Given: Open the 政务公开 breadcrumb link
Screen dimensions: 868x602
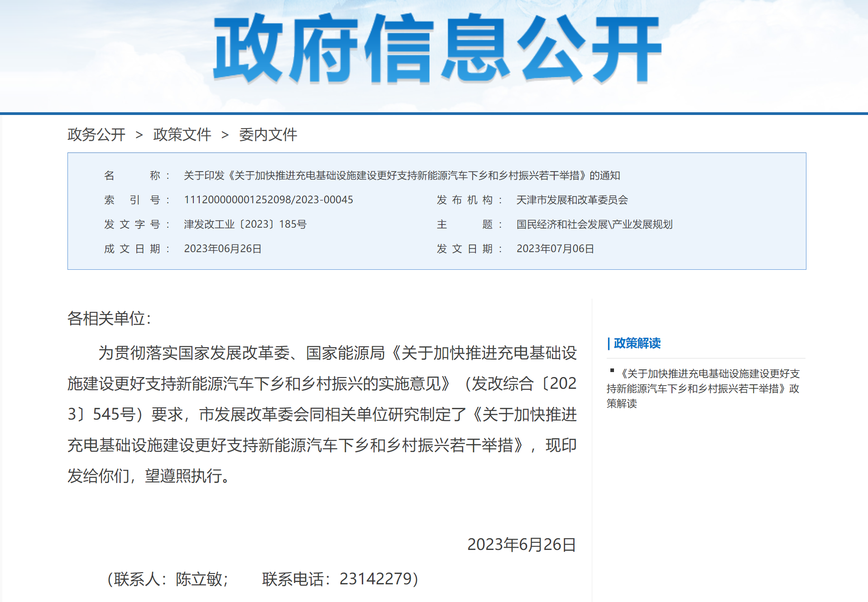Looking at the screenshot, I should pos(96,134).
